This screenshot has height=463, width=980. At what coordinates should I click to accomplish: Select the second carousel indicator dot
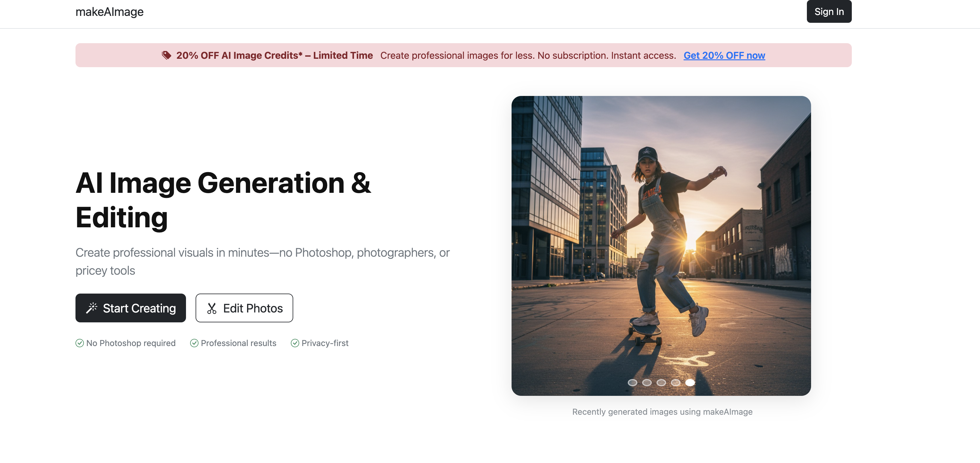[647, 383]
